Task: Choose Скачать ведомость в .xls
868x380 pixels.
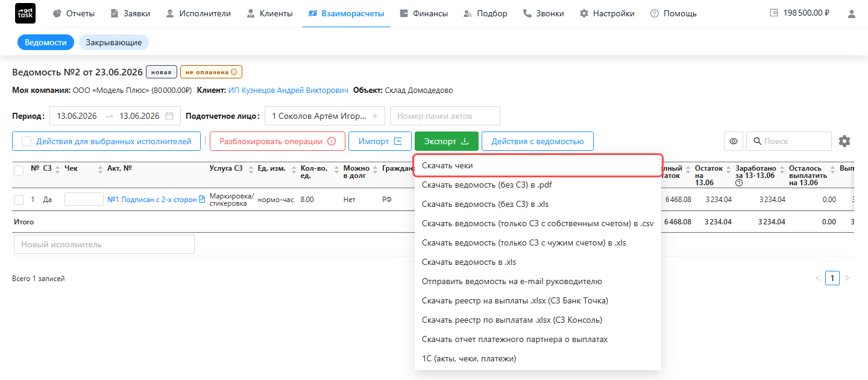Action: pyautogui.click(x=538, y=262)
